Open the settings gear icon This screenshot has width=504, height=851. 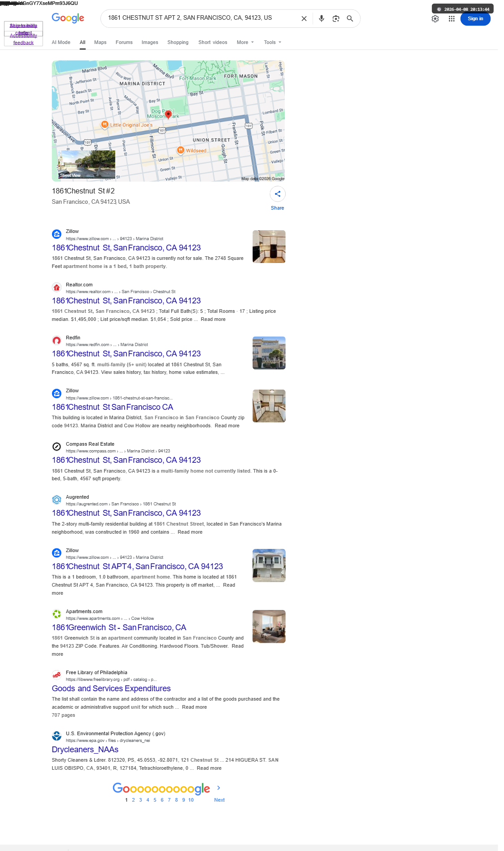click(x=435, y=18)
